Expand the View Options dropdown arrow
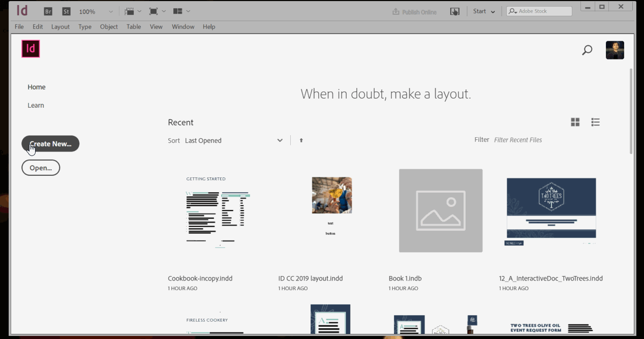 coord(139,11)
